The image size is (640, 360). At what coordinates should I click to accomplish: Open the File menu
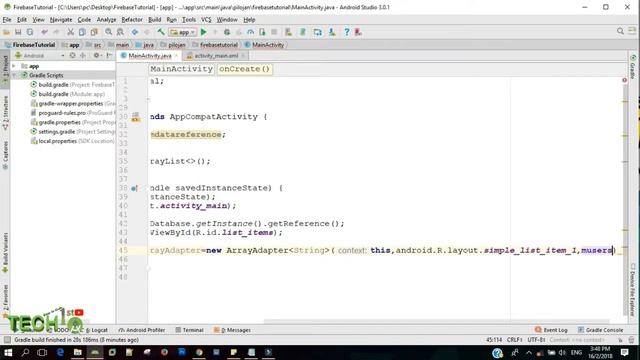click(7, 20)
